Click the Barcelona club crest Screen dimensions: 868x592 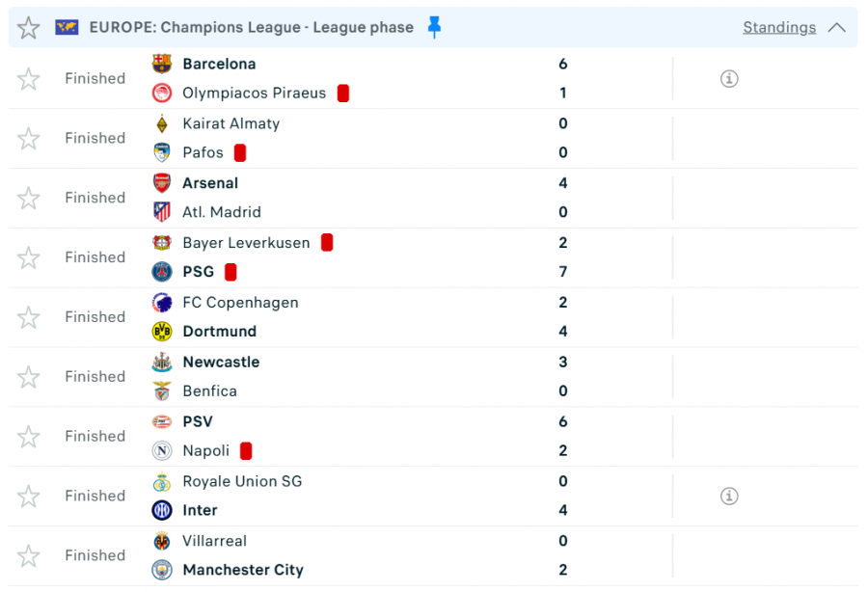(x=162, y=64)
